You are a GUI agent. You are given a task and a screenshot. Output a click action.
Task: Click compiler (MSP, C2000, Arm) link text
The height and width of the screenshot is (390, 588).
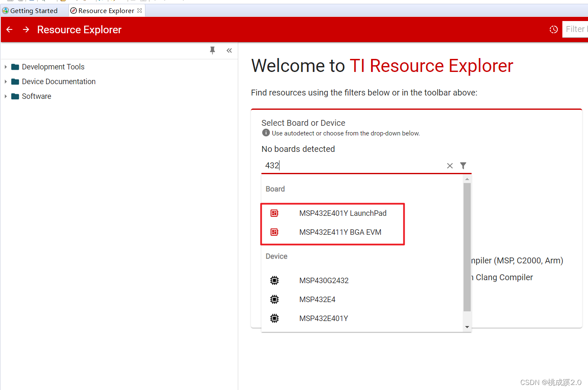pos(517,260)
